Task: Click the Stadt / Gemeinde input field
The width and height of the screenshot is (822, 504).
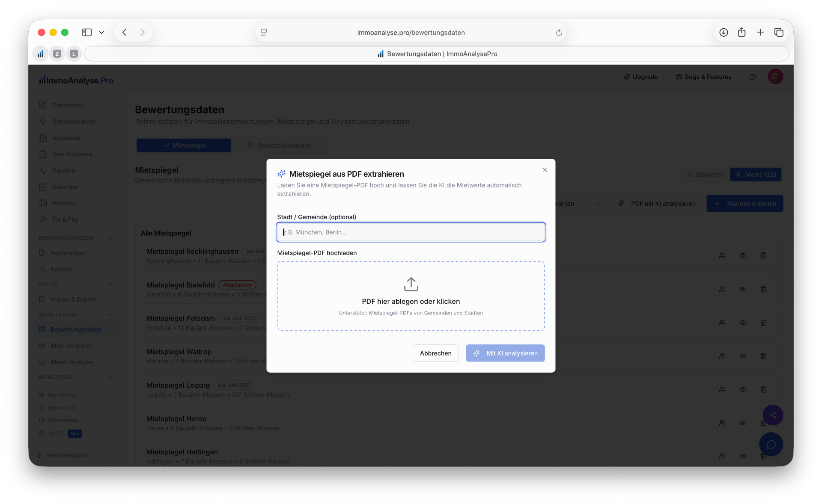Action: pos(411,232)
